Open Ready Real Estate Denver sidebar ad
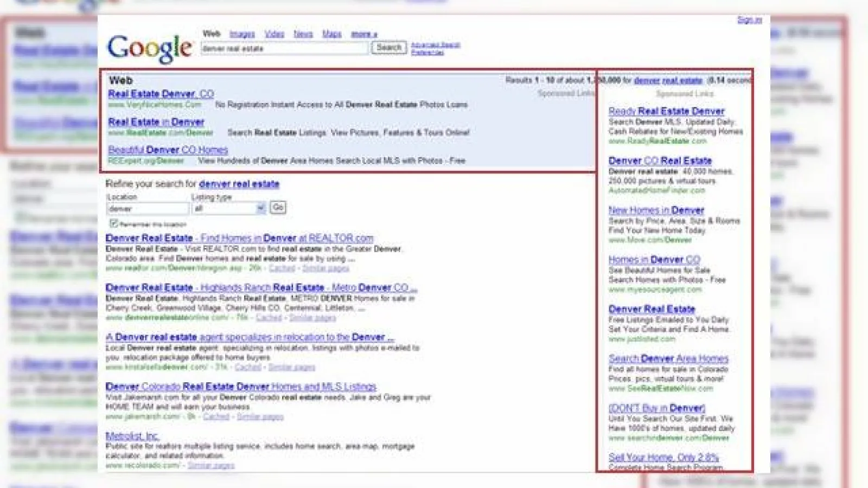The width and height of the screenshot is (868, 488). (667, 111)
